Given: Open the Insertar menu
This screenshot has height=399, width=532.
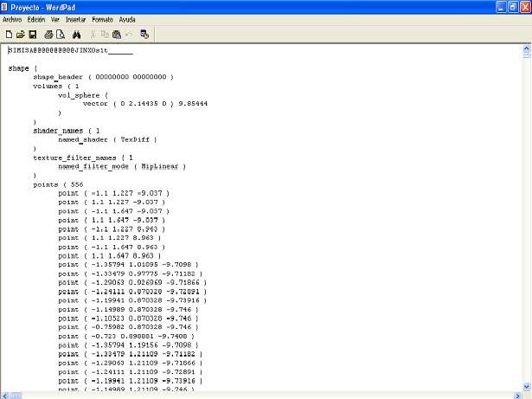Looking at the screenshot, I should [76, 18].
